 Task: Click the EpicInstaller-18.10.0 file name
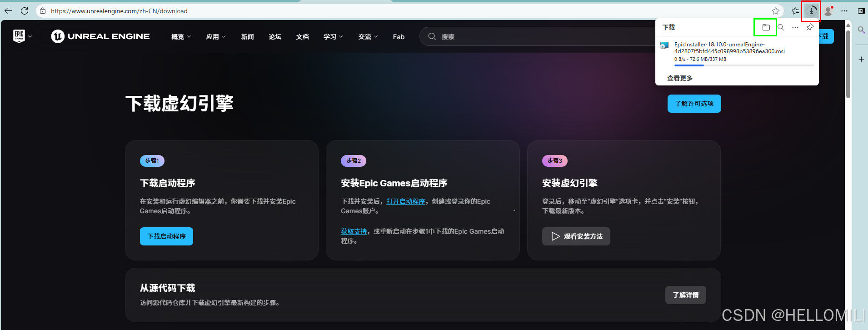(x=729, y=48)
